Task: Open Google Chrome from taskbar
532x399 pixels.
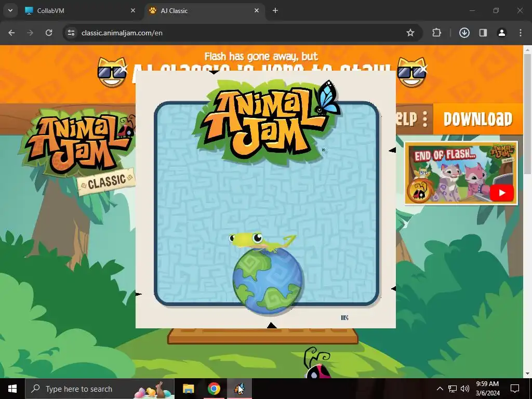Action: (214, 389)
